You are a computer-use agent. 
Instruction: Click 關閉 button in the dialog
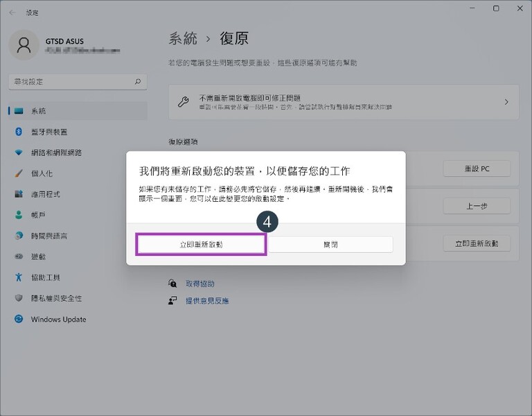point(330,244)
